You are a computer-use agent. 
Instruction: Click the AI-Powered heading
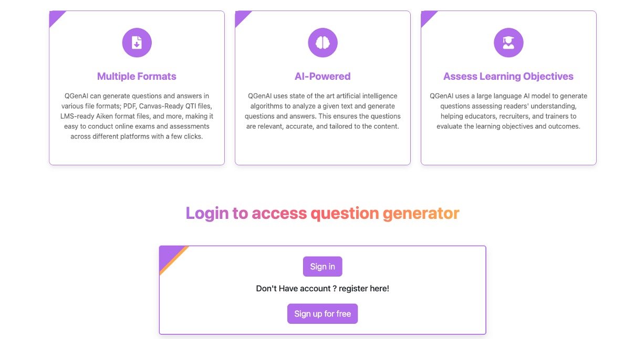[323, 77]
